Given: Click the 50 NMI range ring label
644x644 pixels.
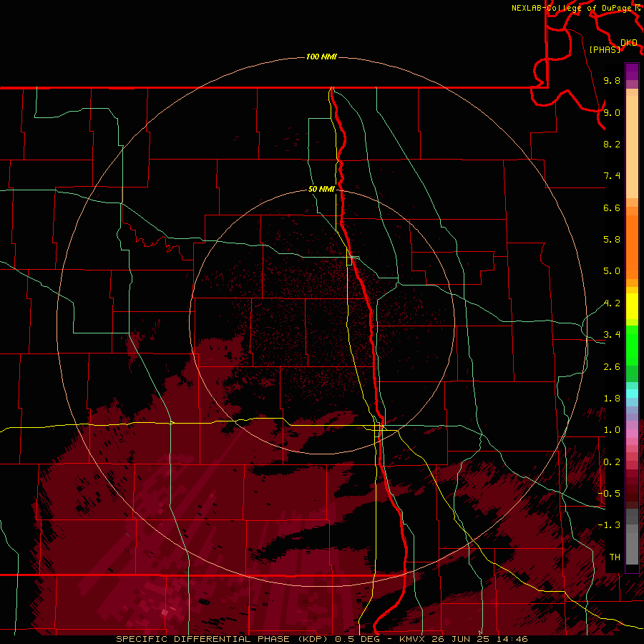Looking at the screenshot, I should point(321,189).
